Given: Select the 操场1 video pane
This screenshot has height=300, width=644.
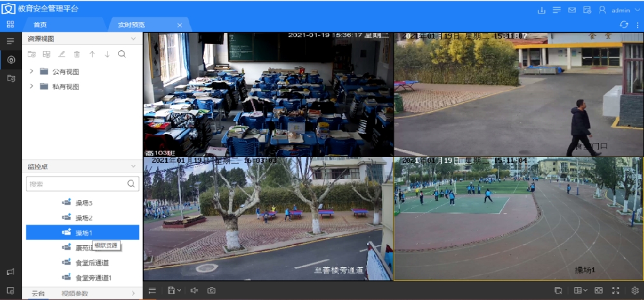Looking at the screenshot, I should pos(518,219).
